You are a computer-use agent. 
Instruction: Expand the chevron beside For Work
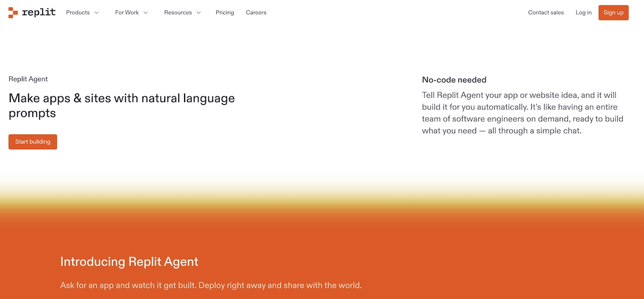[145, 13]
